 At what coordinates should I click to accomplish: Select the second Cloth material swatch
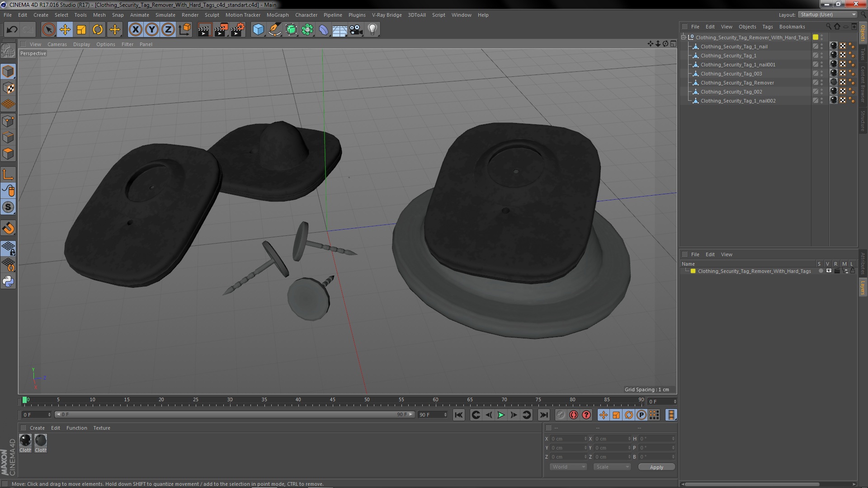pos(41,443)
